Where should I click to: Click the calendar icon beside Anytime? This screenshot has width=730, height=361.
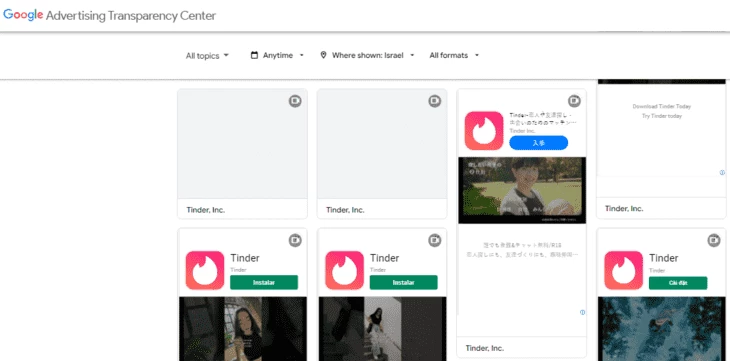254,55
